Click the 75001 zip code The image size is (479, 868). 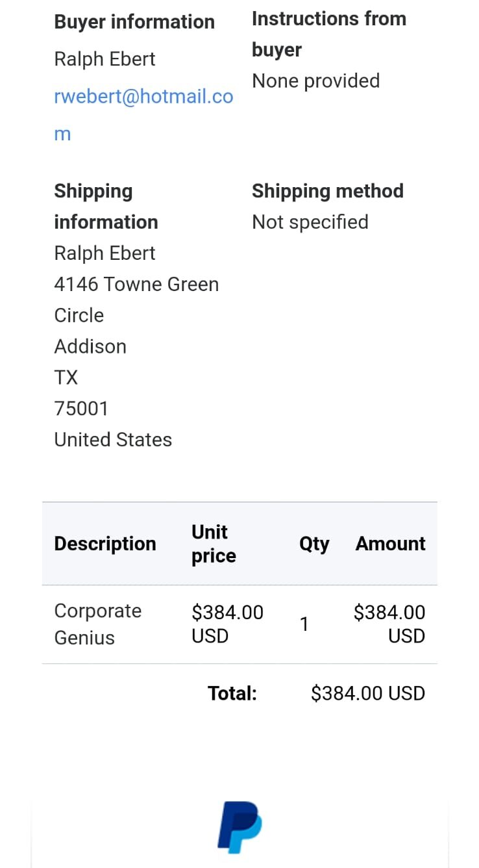[81, 409]
